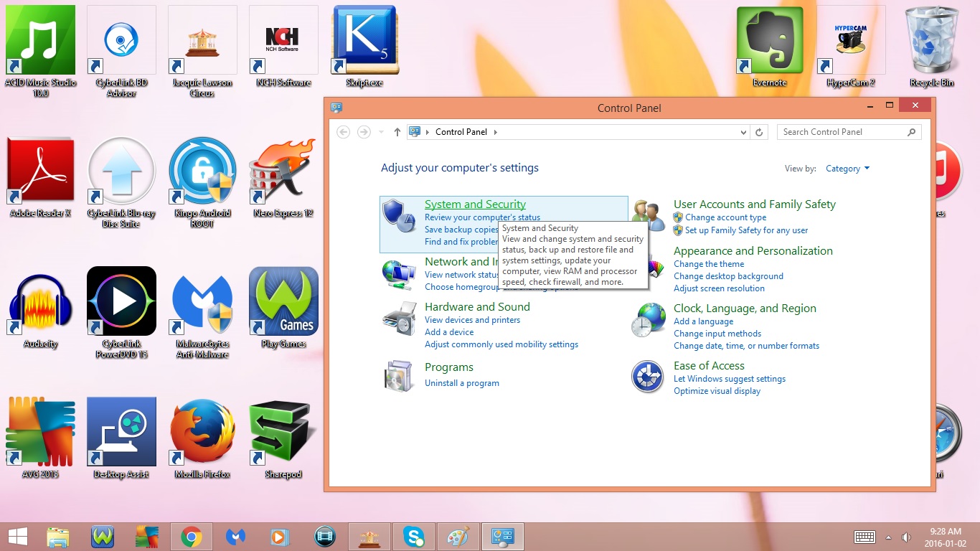The image size is (980, 551).
Task: Click Change input methods link
Action: pyautogui.click(x=717, y=334)
